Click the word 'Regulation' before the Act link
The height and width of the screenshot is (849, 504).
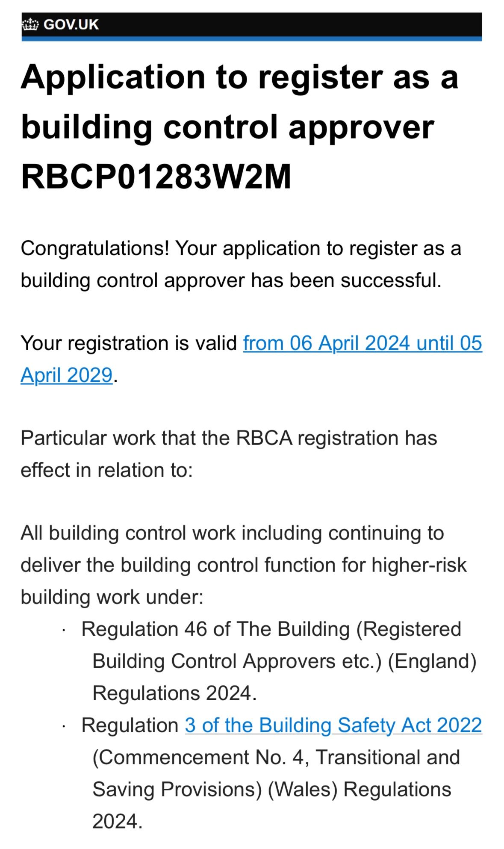(x=130, y=725)
